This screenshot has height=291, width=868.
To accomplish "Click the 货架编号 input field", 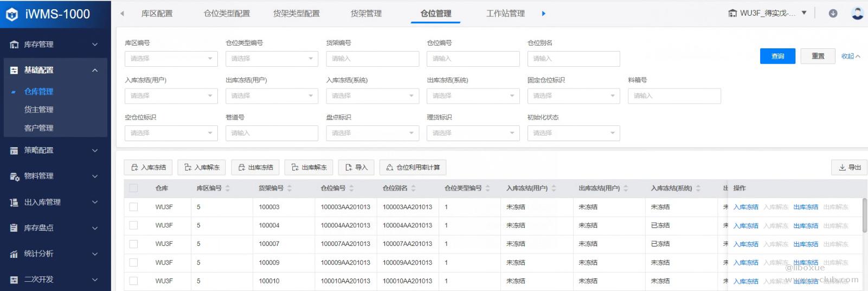I will click(372, 59).
